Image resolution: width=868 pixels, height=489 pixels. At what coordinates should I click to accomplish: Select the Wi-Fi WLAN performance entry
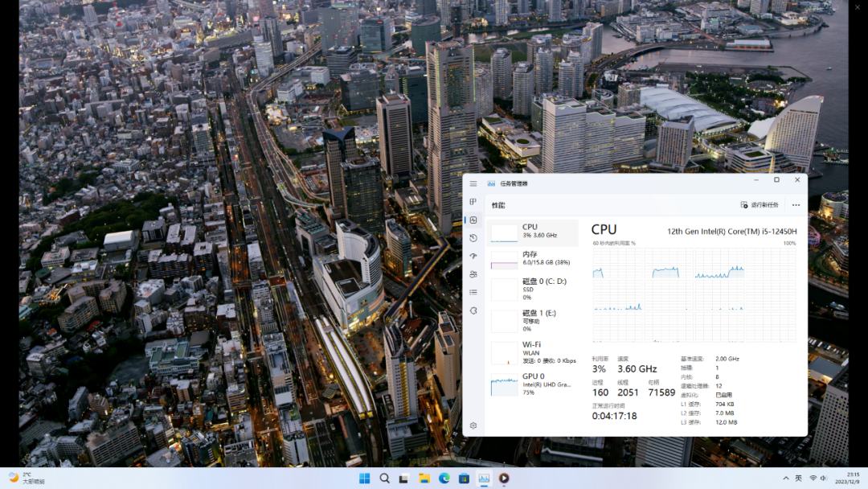pos(533,352)
